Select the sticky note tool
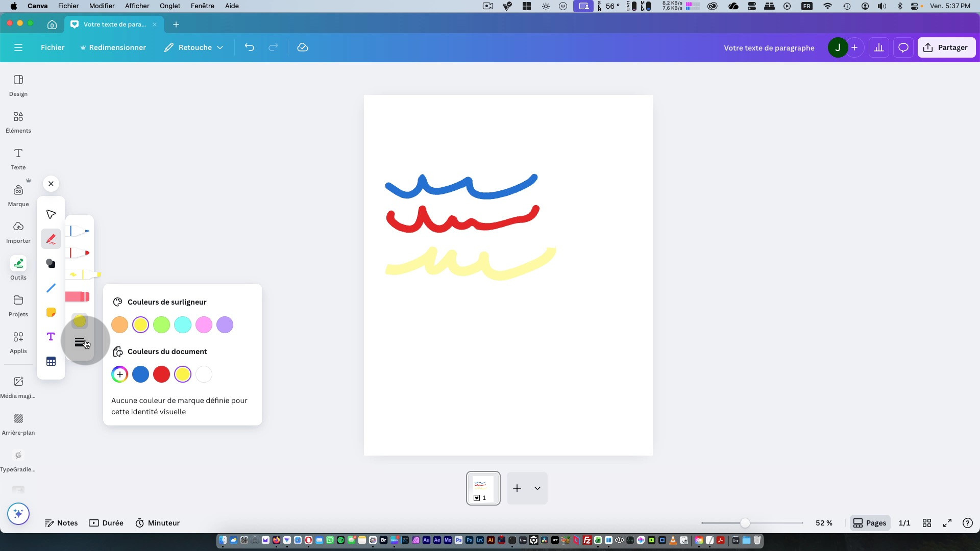 (51, 312)
